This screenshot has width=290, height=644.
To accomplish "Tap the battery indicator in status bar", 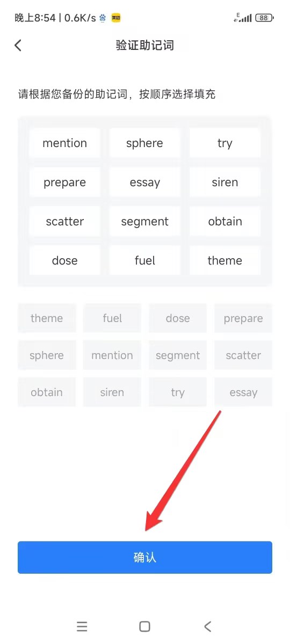I will pyautogui.click(x=264, y=18).
